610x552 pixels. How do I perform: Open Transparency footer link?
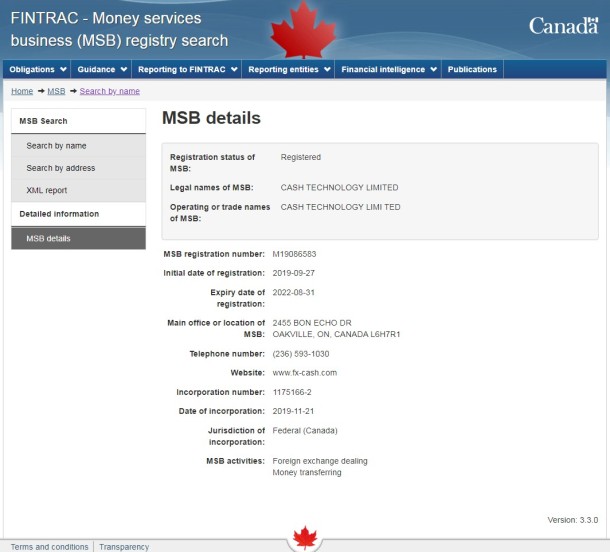tap(124, 547)
